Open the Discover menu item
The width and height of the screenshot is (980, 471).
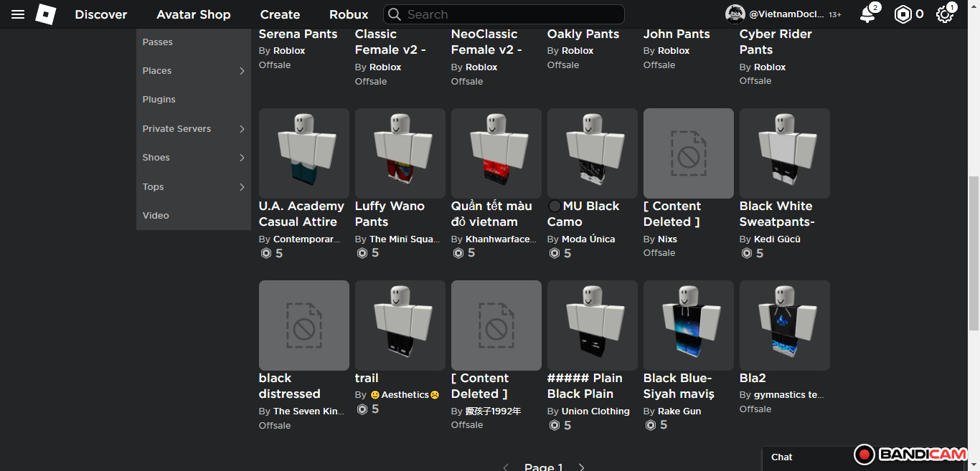(101, 14)
